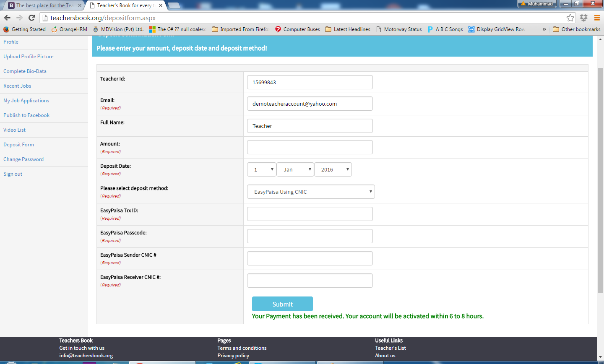Open the deposit day dropdown
Image resolution: width=604 pixels, height=364 pixels.
(261, 169)
